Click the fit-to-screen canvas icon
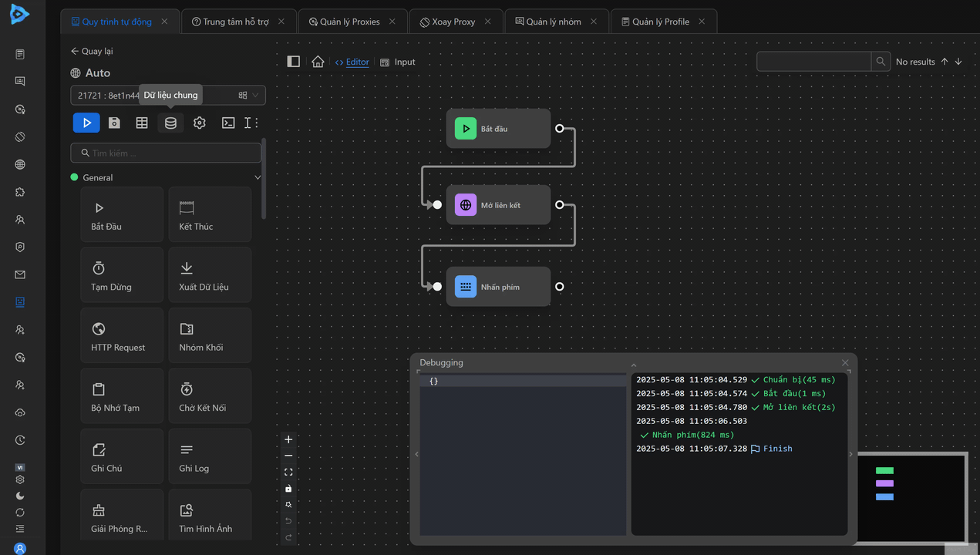 pos(288,472)
